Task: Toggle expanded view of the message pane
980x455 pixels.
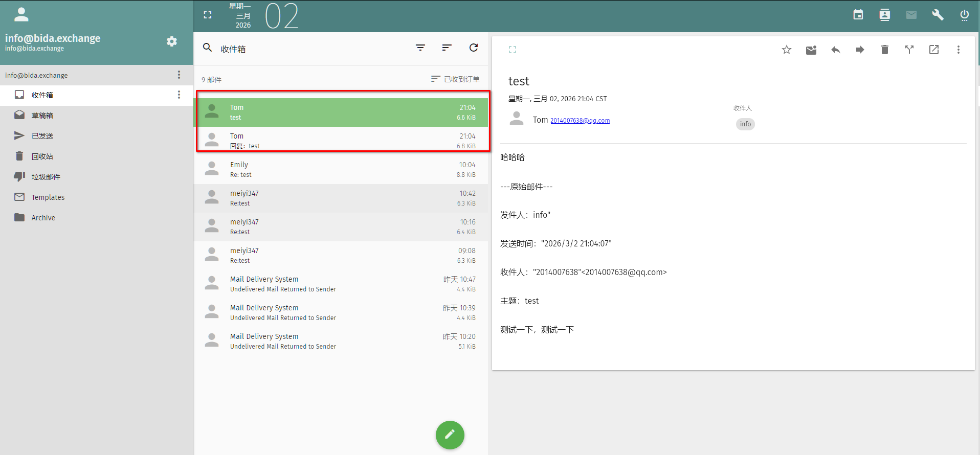Action: point(513,50)
